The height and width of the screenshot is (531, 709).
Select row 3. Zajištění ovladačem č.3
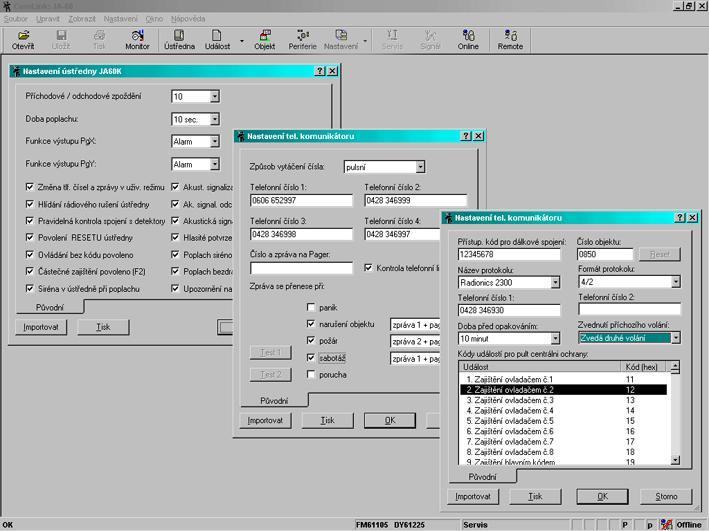pos(563,400)
